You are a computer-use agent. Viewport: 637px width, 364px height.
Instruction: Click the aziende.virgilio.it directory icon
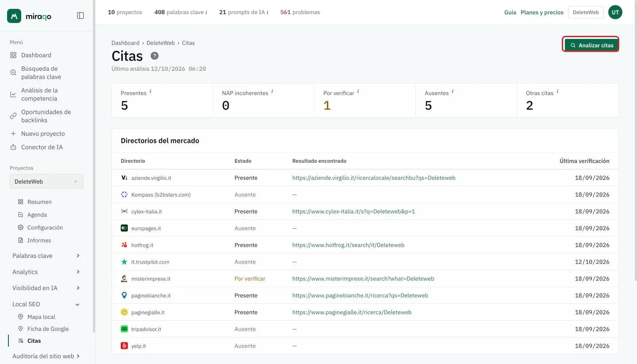[124, 178]
